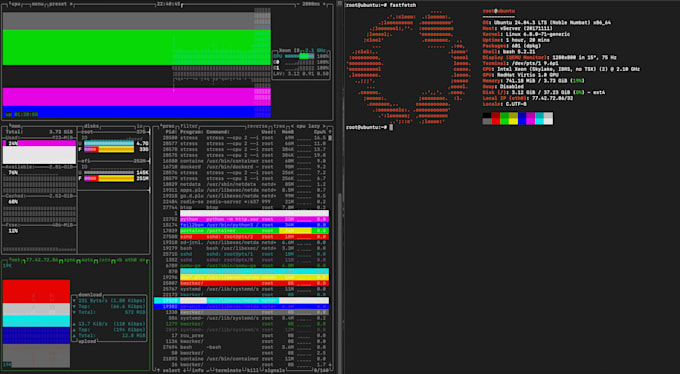
Task: Toggle process tree view
Action: point(279,126)
